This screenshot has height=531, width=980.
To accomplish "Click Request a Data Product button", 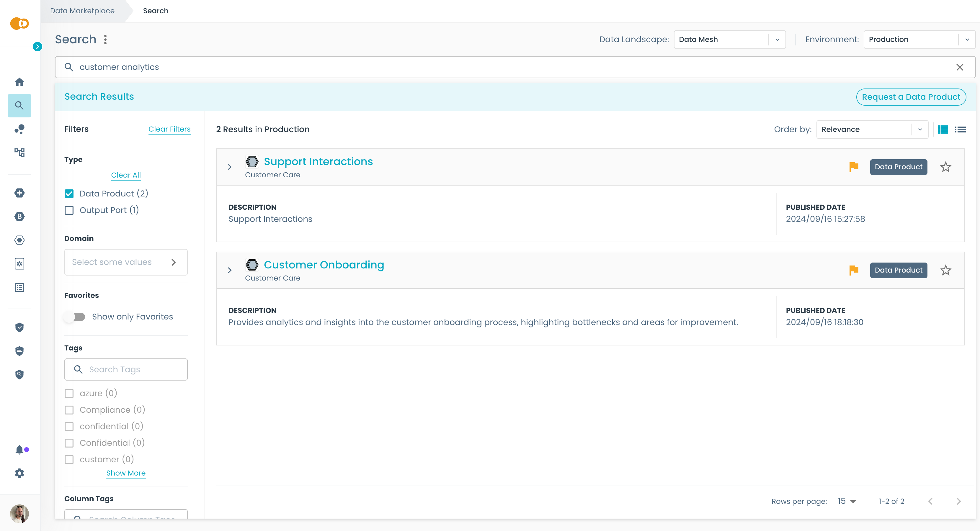I will coord(910,97).
